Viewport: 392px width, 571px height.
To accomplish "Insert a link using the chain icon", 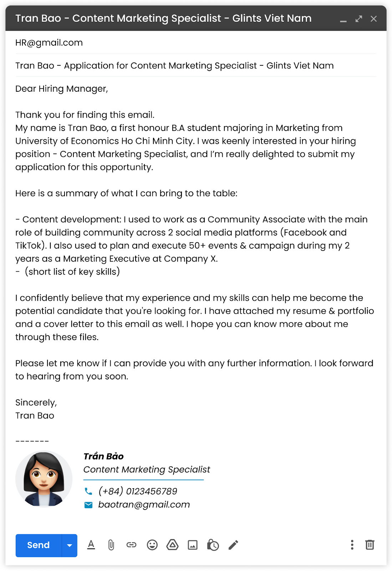I will pos(131,545).
